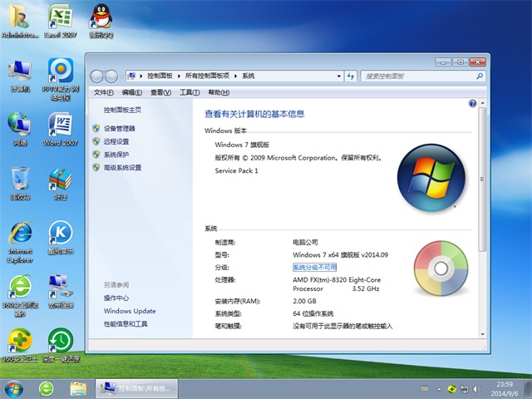The height and width of the screenshot is (399, 532).
Task: Click the scrollbar down arrow
Action: click(482, 334)
